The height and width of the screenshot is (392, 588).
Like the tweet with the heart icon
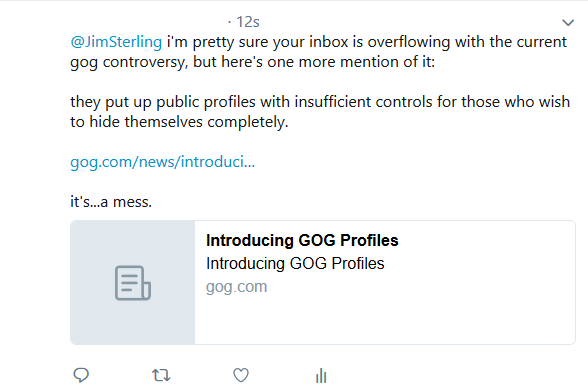click(x=241, y=375)
